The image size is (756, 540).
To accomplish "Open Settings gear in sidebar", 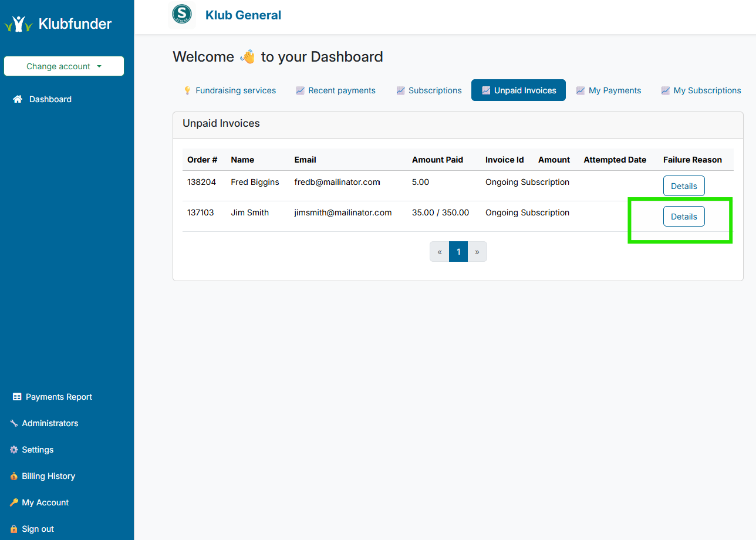I will [14, 450].
